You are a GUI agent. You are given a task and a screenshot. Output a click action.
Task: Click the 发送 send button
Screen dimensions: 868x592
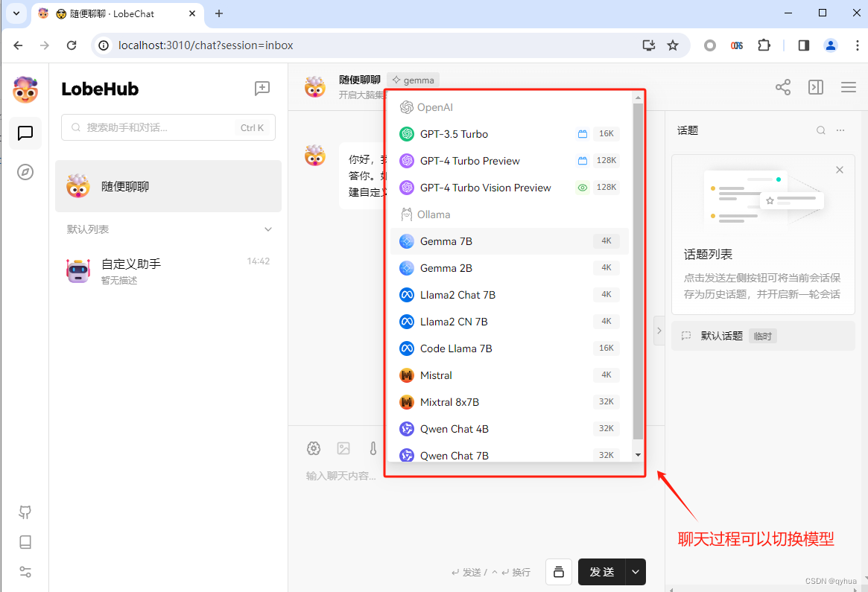(x=602, y=572)
